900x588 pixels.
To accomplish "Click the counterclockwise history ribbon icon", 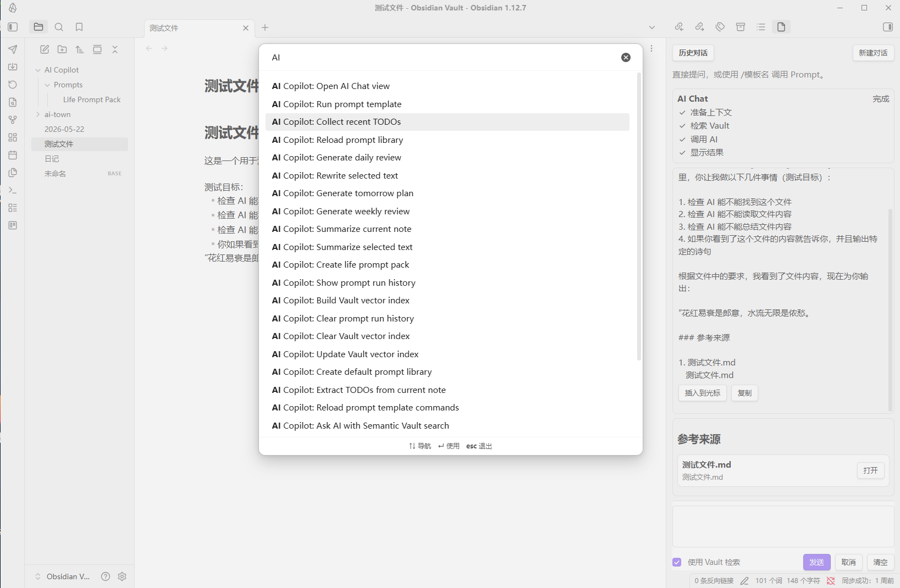I will [13, 85].
